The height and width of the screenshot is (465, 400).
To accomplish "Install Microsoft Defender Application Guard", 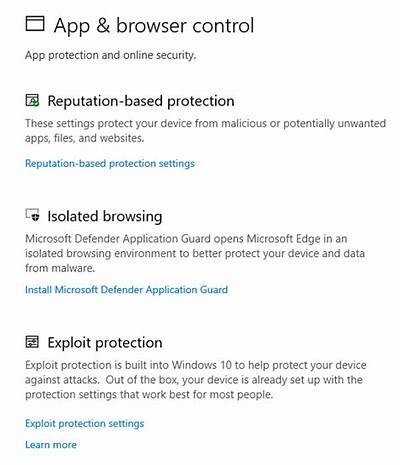I will [x=126, y=290].
